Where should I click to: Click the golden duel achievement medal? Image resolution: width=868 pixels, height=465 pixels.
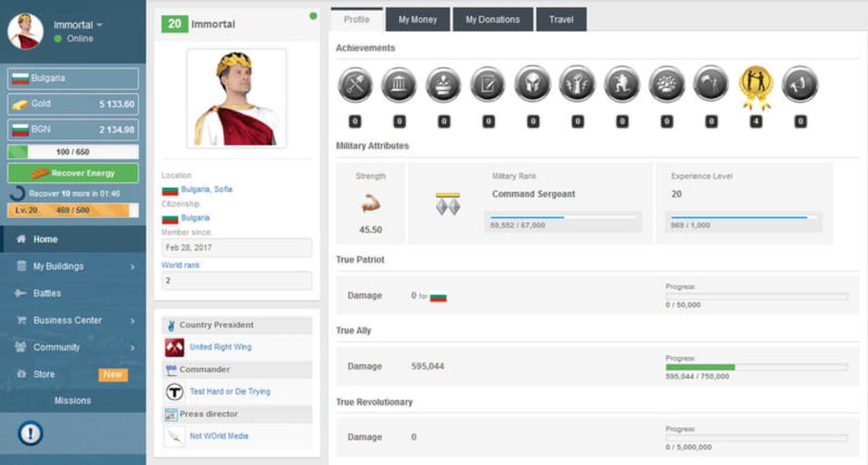pyautogui.click(x=755, y=84)
